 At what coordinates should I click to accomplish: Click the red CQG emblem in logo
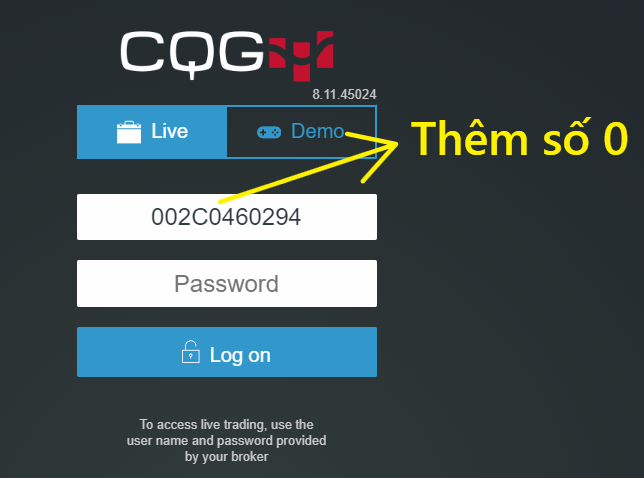[x=301, y=55]
